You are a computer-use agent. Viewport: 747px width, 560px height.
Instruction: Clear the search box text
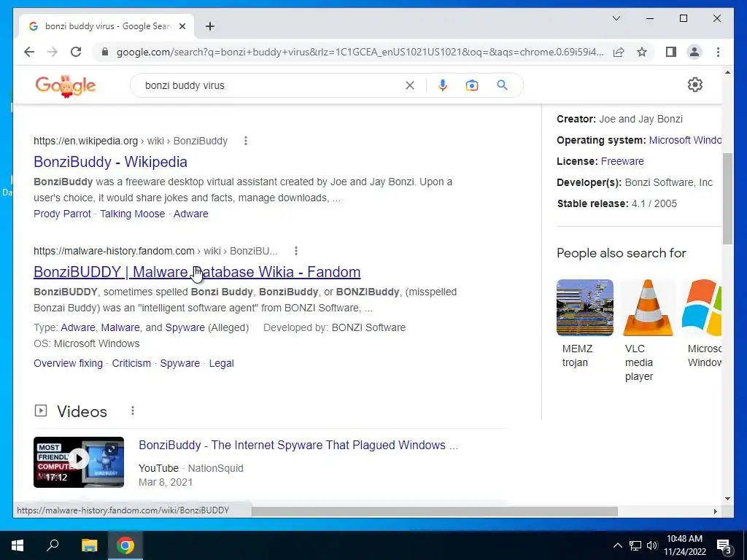pos(410,85)
